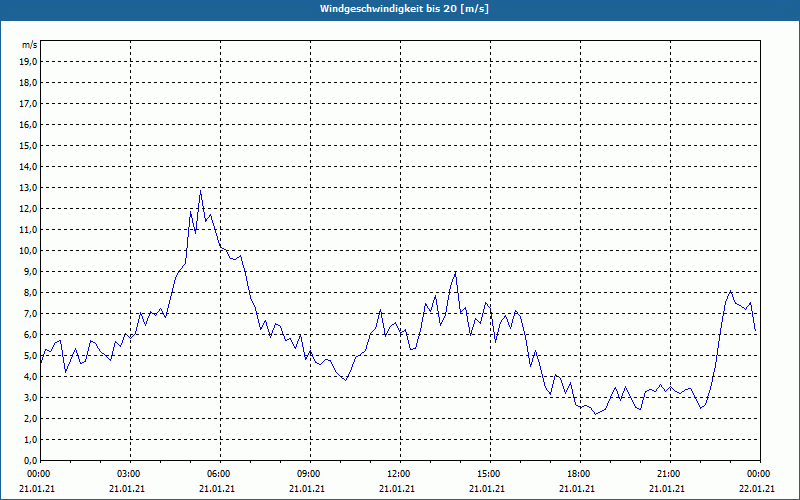Select the '12:00' time label
Viewport: 800px width, 500px height.
pos(397,474)
